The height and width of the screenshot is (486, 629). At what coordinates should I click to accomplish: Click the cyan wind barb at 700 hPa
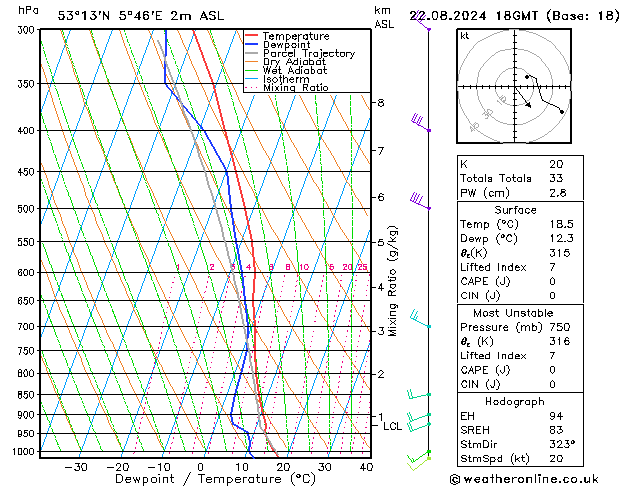point(420,320)
